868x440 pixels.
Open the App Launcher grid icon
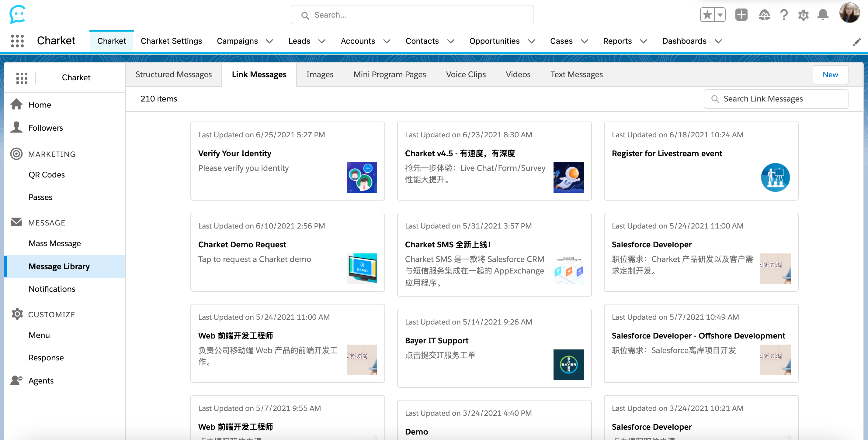tap(17, 41)
